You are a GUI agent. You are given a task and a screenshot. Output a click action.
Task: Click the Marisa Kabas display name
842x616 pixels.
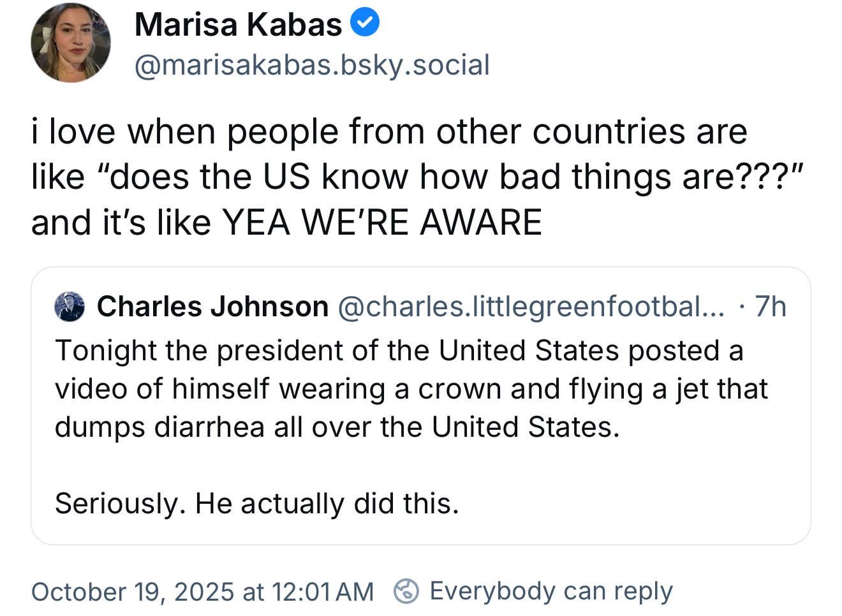pos(238,25)
